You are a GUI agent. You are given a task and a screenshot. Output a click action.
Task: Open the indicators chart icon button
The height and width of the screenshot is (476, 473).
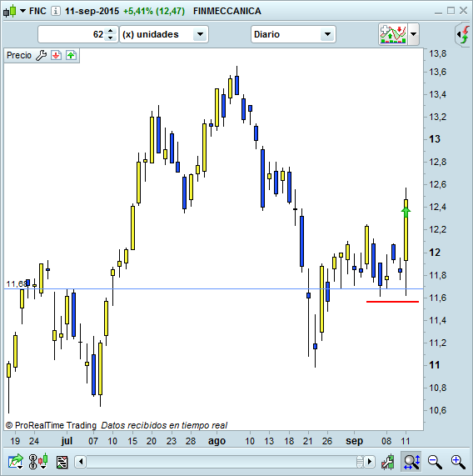point(393,34)
